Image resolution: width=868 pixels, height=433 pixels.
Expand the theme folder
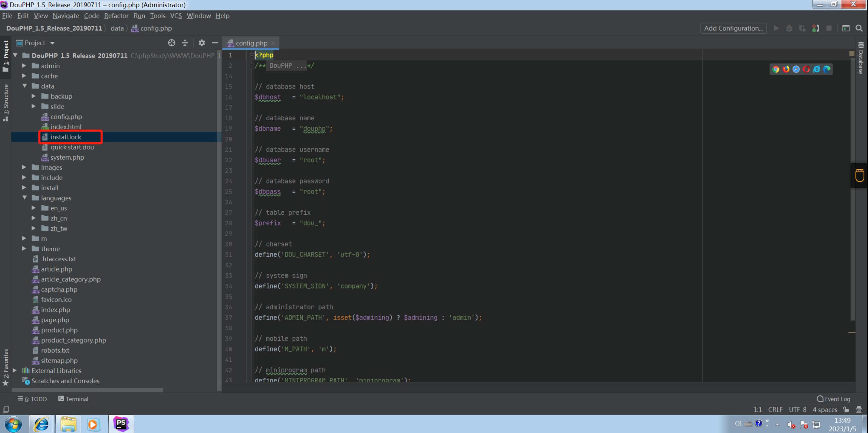tap(24, 249)
